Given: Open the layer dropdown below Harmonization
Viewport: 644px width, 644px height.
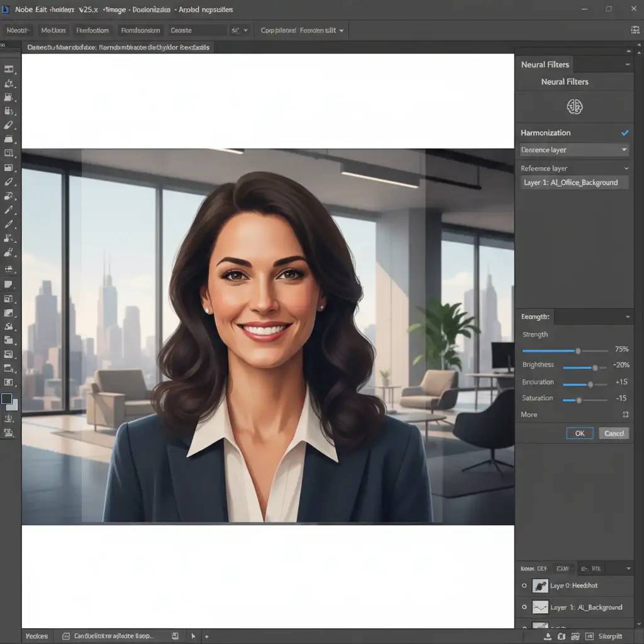Looking at the screenshot, I should (574, 150).
